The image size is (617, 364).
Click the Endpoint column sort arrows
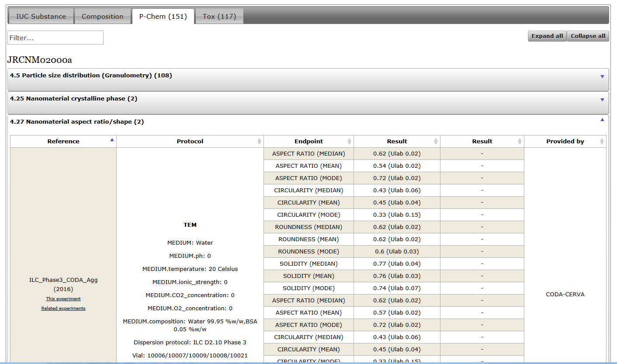(x=349, y=142)
